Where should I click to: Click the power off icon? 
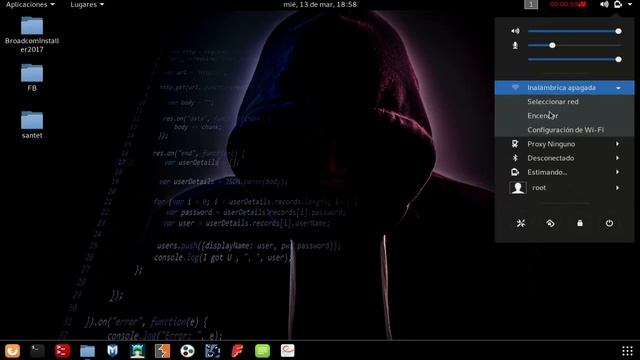tap(609, 223)
